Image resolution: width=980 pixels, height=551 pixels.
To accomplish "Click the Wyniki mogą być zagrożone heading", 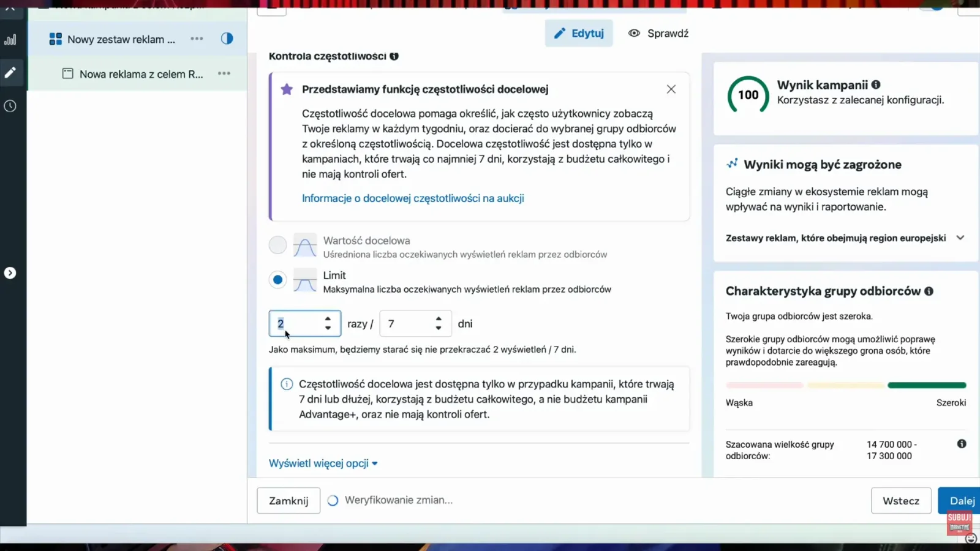I will click(x=823, y=165).
